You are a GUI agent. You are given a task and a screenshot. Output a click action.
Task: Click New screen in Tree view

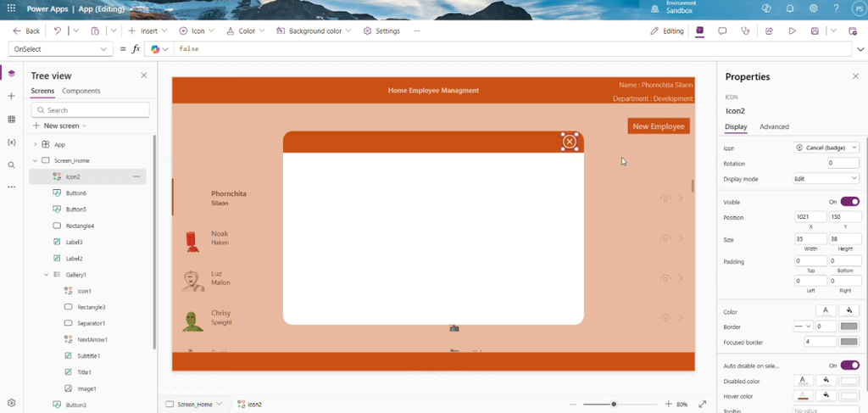tap(60, 126)
